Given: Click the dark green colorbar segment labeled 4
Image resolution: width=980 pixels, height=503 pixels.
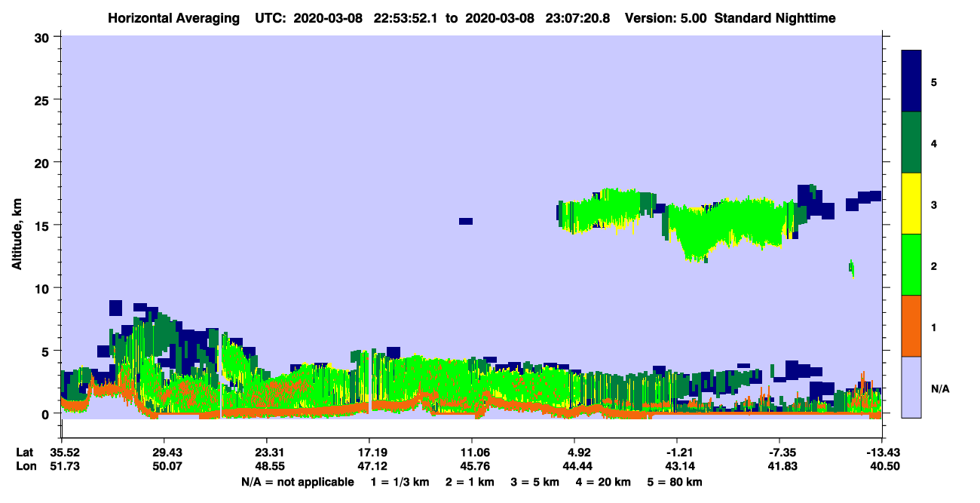Looking at the screenshot, I should click(911, 143).
